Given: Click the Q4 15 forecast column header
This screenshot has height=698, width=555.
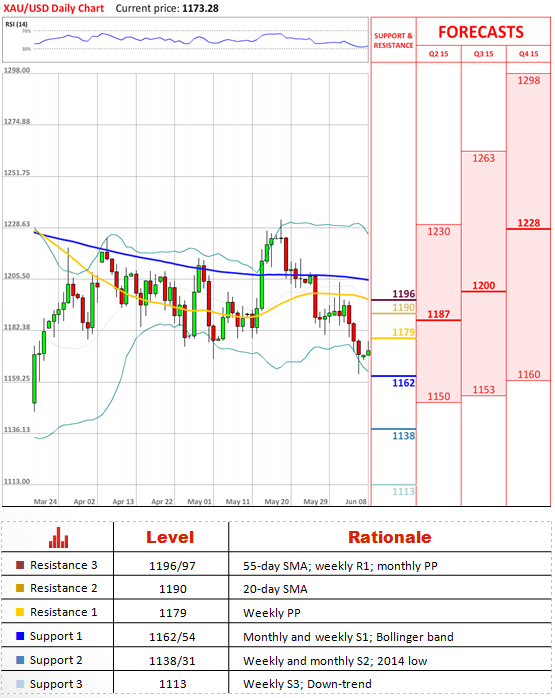Looking at the screenshot, I should [528, 54].
